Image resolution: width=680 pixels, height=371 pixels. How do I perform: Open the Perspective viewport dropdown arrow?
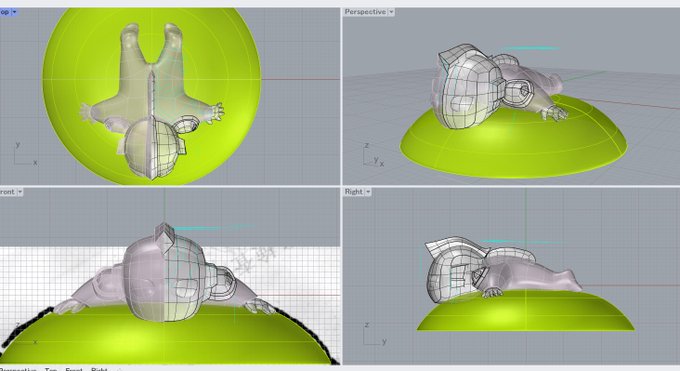click(x=391, y=12)
